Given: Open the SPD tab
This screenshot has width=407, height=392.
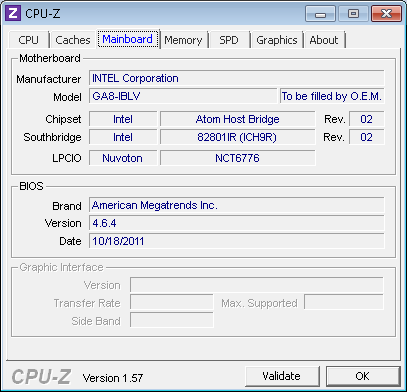Looking at the screenshot, I should (x=229, y=40).
